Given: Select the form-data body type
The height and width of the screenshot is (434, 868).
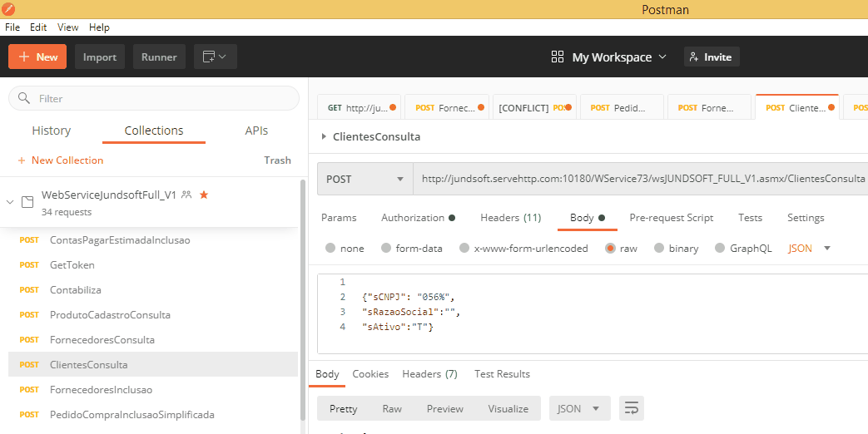Looking at the screenshot, I should tap(386, 248).
